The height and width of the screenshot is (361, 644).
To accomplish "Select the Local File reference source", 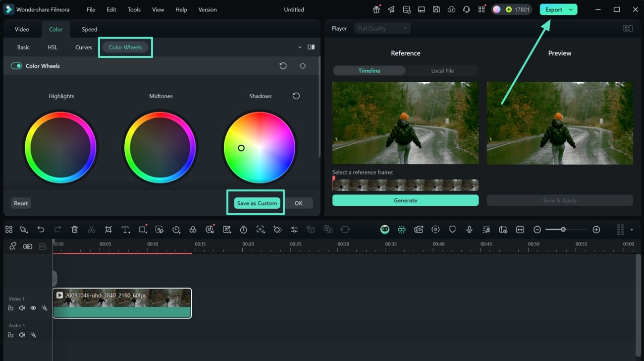I will coord(442,71).
